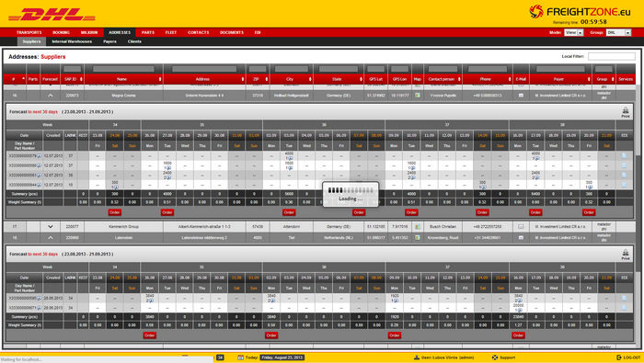
Task: Sort table by ZIP column
Action: point(258,79)
